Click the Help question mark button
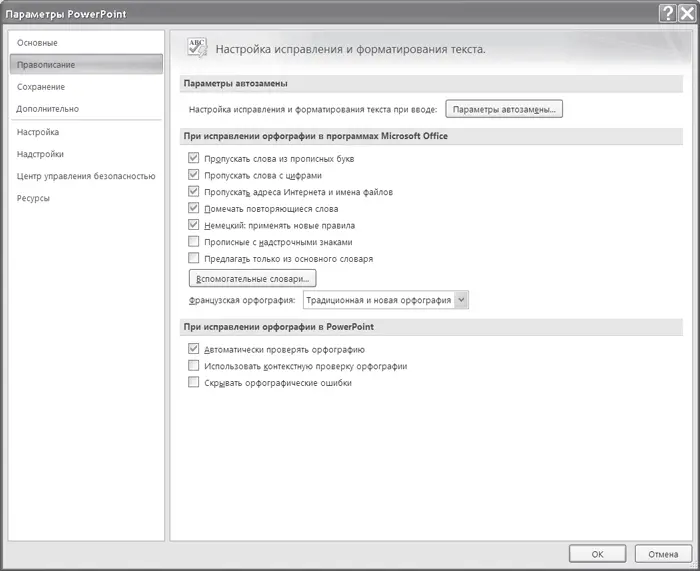700x571 pixels. pyautogui.click(x=667, y=12)
